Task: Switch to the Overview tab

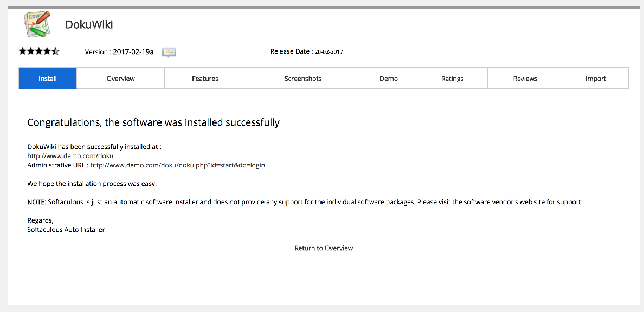Action: 121,79
